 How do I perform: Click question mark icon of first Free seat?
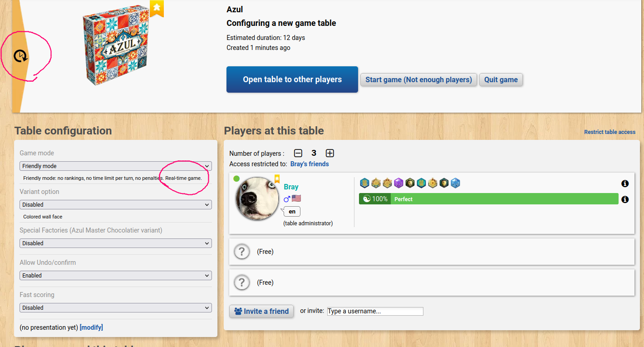point(241,251)
